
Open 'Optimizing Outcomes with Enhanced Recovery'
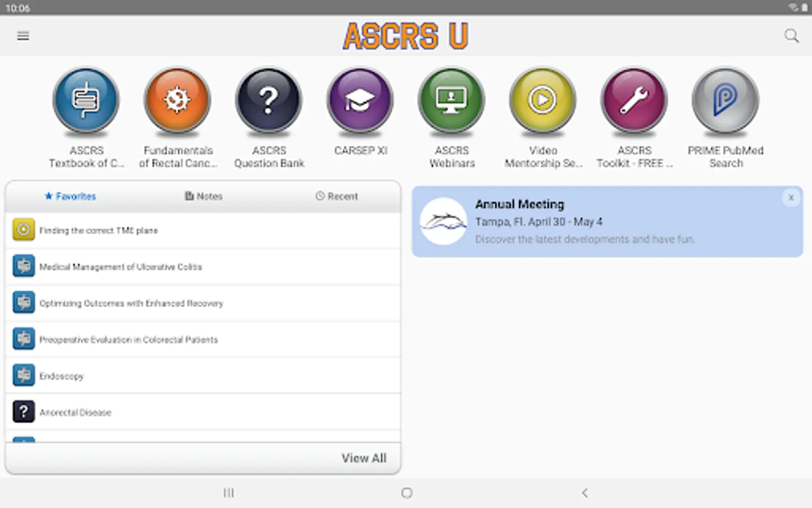click(203, 303)
